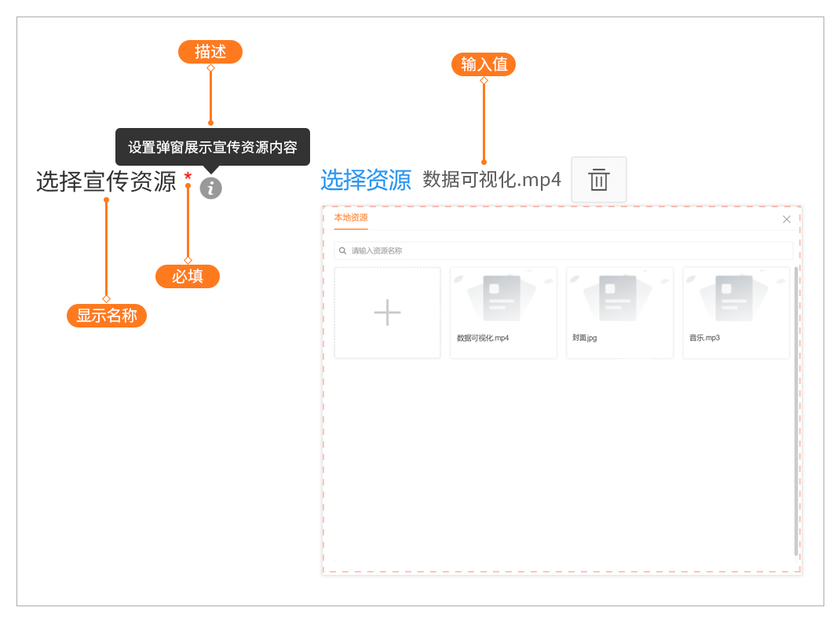
Task: Click the orange 输入值 annotation badge
Action: 484,64
